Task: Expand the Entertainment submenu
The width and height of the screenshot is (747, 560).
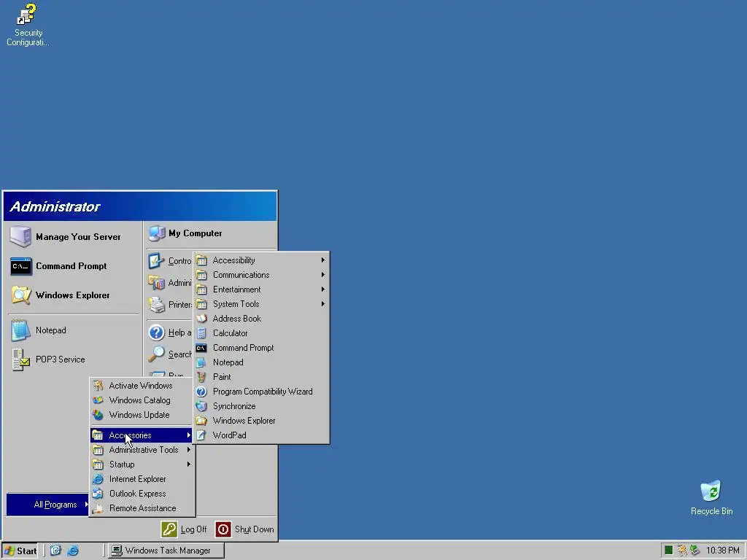Action: (x=261, y=289)
